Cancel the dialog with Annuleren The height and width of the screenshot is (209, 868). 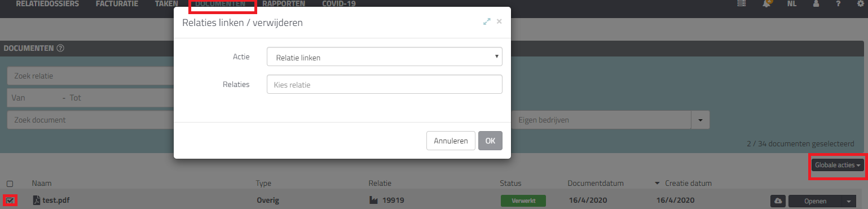[451, 141]
